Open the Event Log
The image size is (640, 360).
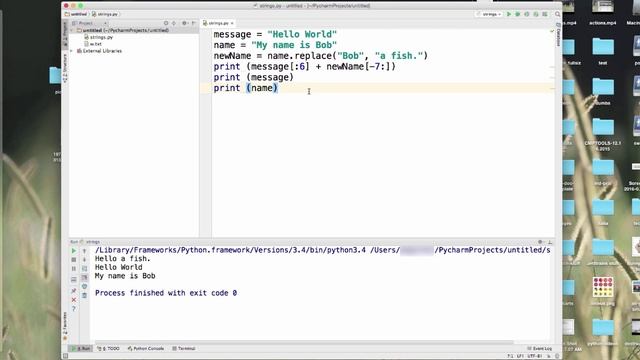click(539, 349)
